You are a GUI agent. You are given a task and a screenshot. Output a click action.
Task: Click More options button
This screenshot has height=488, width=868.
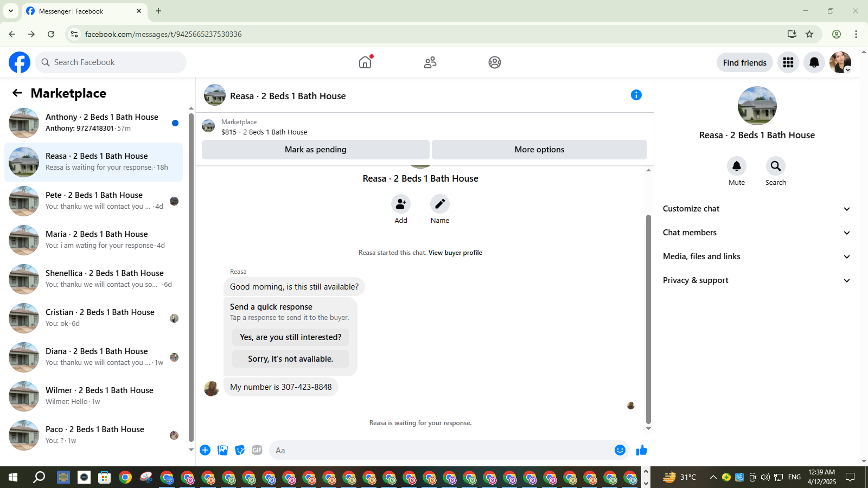click(x=539, y=150)
